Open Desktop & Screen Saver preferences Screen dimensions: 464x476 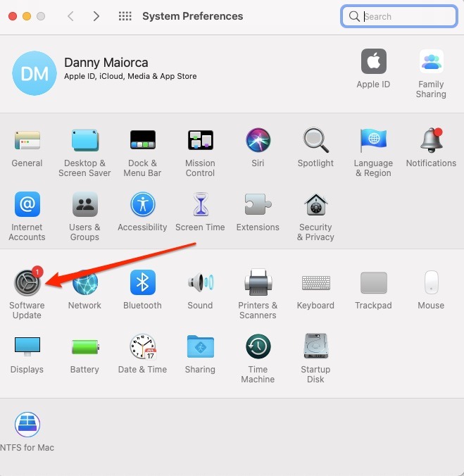[x=85, y=141]
